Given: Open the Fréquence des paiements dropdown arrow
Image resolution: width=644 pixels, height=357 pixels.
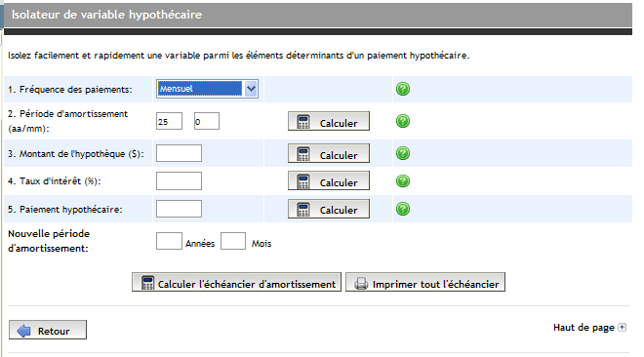Looking at the screenshot, I should click(x=251, y=89).
